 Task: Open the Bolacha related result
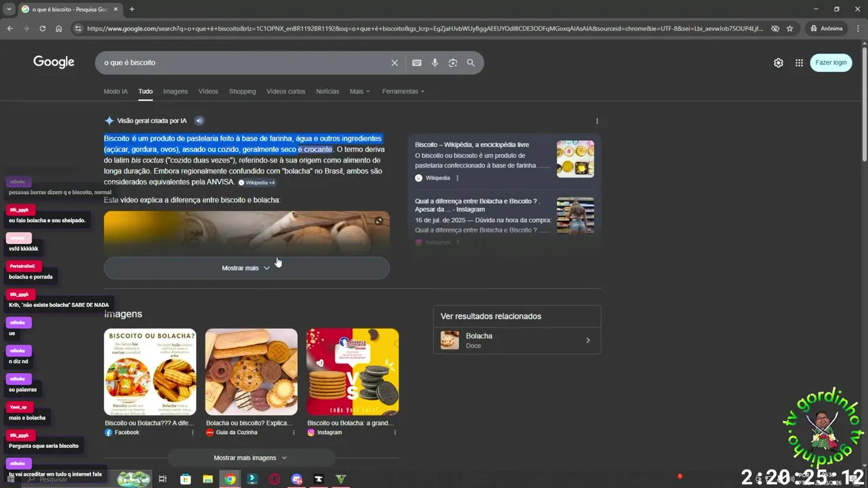pos(517,340)
